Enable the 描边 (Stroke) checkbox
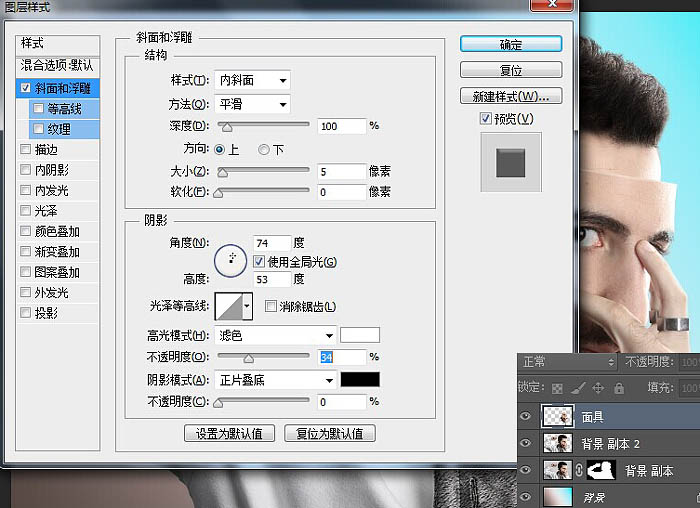This screenshot has width=700, height=508. (25, 149)
